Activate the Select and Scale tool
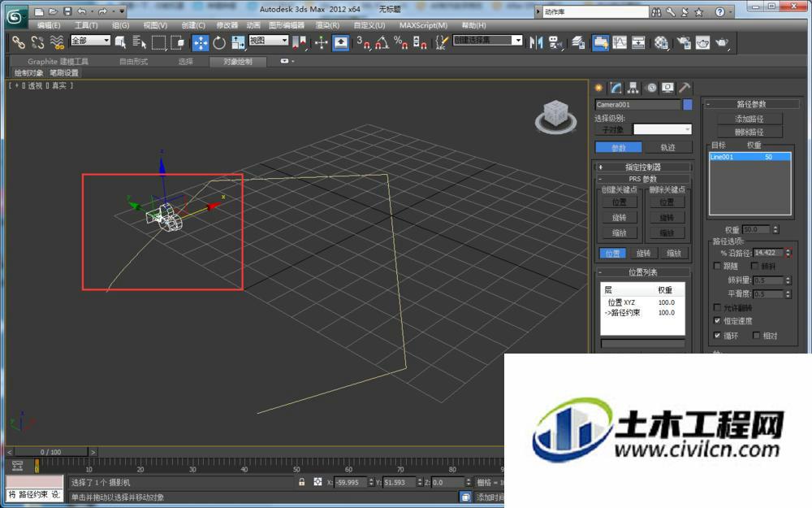 click(238, 42)
